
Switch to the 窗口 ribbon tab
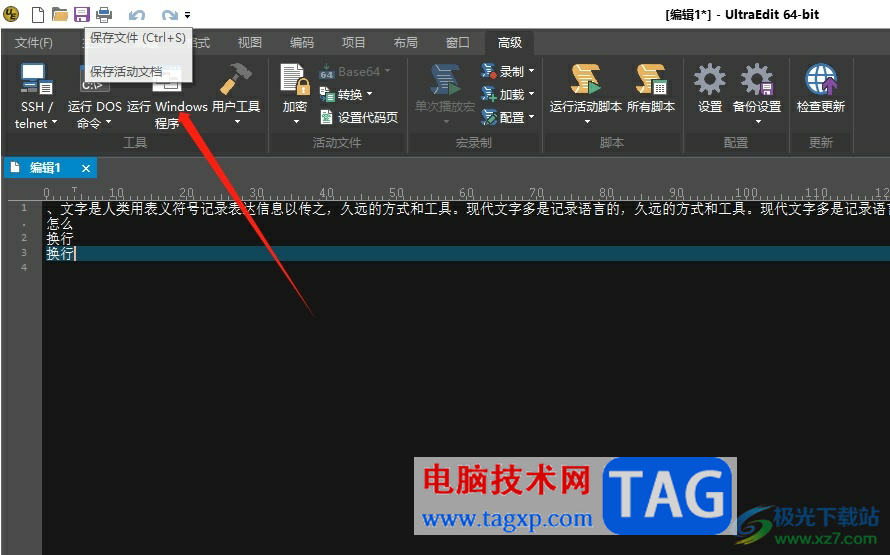point(457,43)
